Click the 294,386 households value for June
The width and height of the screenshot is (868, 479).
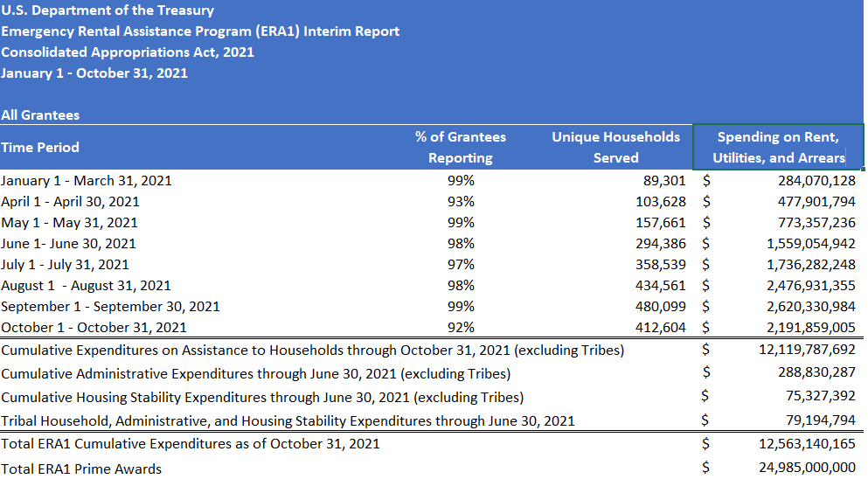(x=661, y=244)
